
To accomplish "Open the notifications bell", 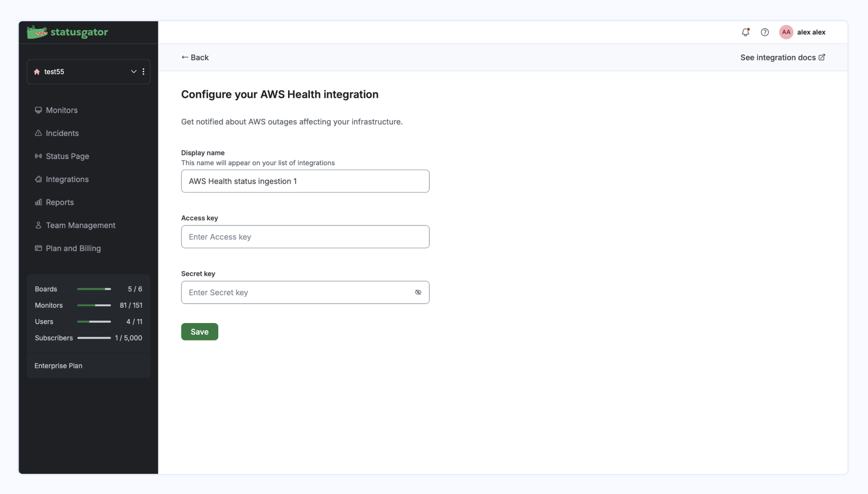I will point(745,32).
